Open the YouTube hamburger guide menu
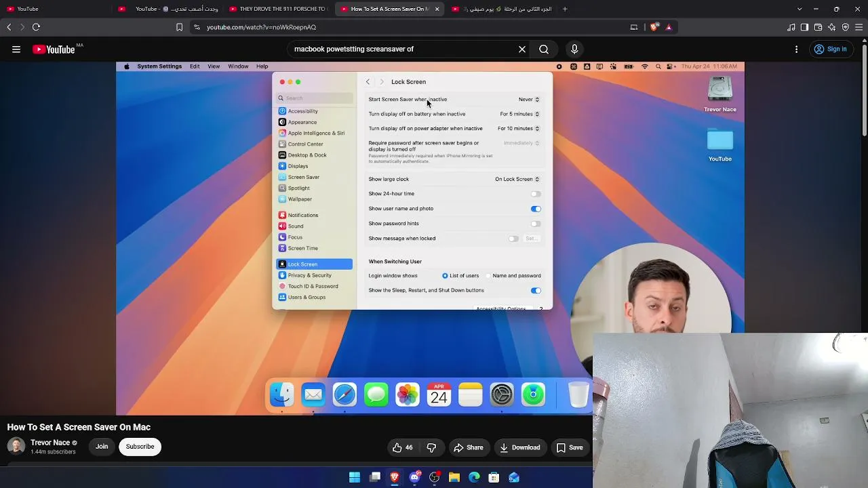Image resolution: width=868 pixels, height=488 pixels. [x=16, y=49]
